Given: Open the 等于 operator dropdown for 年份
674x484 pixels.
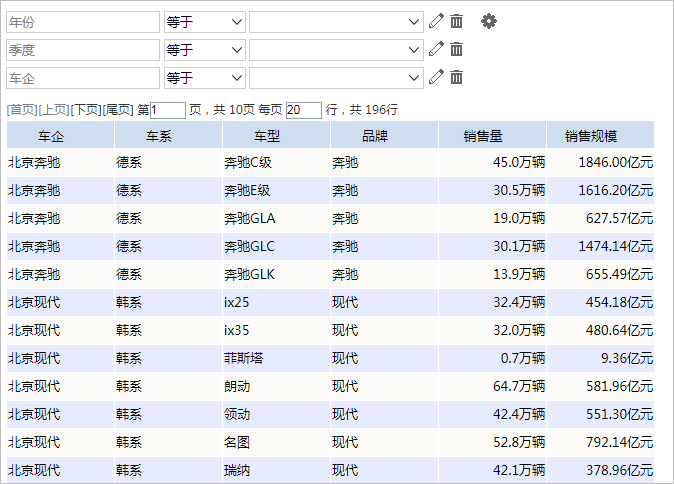Looking at the screenshot, I should [x=205, y=22].
